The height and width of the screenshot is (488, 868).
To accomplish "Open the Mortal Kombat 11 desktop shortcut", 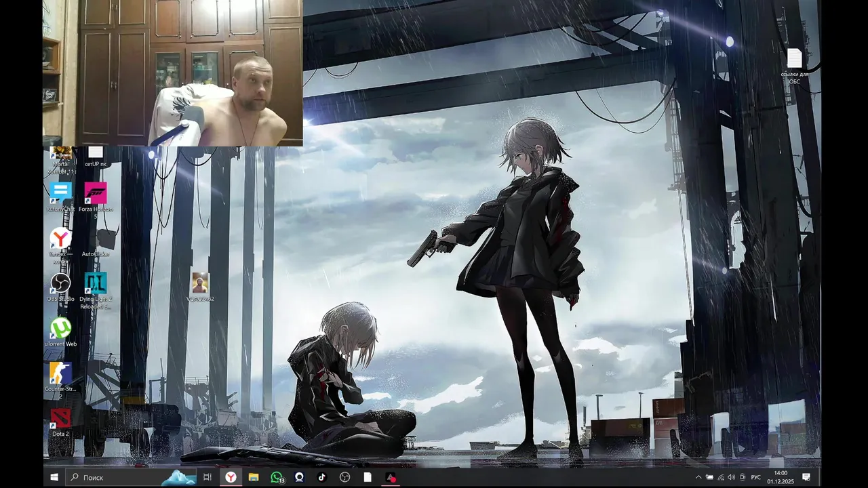I will tap(61, 161).
